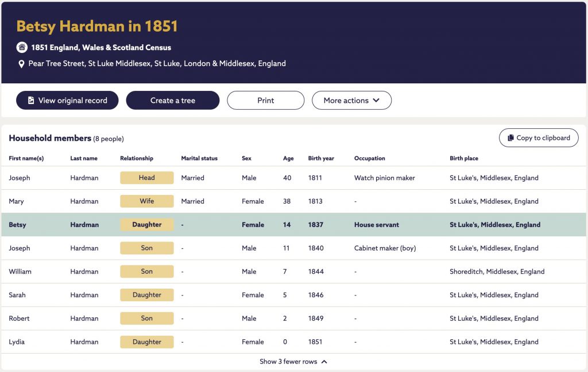Screen dimensions: 588x372
Task: Click birth year 1837
Action: pyautogui.click(x=315, y=225)
